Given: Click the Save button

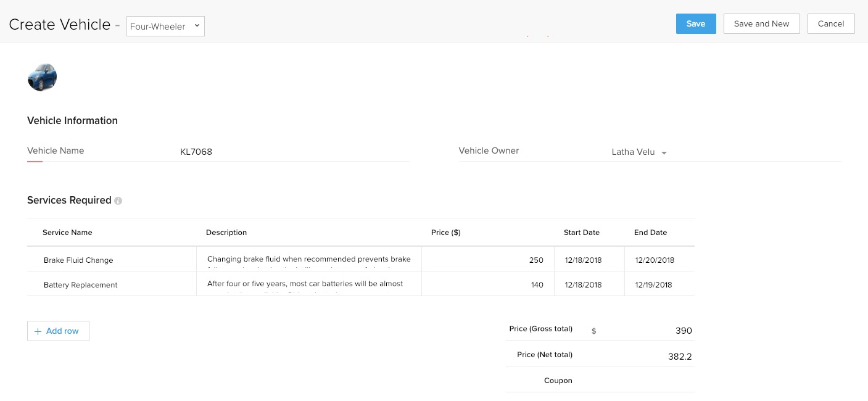Looking at the screenshot, I should coord(695,24).
